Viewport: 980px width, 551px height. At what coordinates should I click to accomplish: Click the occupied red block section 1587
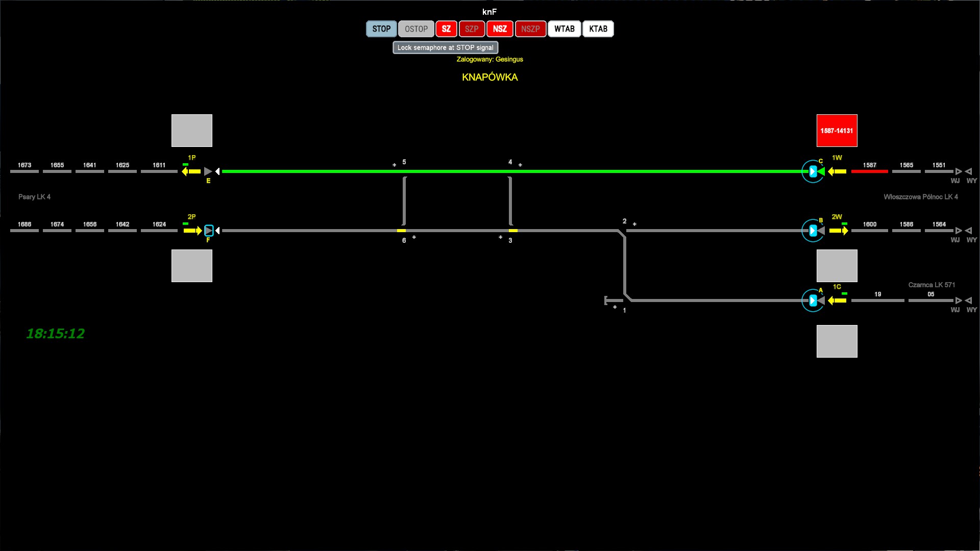(869, 171)
